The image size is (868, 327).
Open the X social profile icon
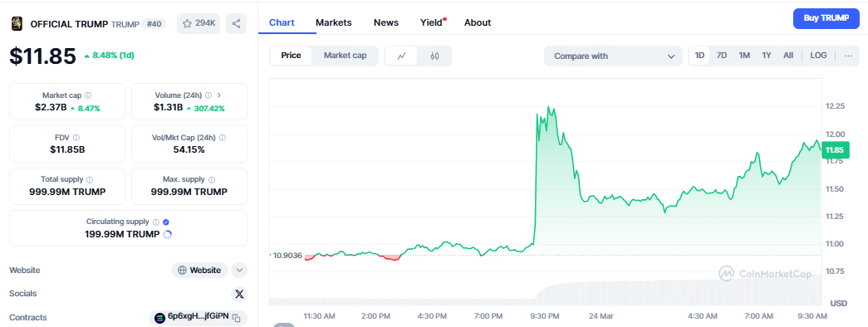click(239, 293)
